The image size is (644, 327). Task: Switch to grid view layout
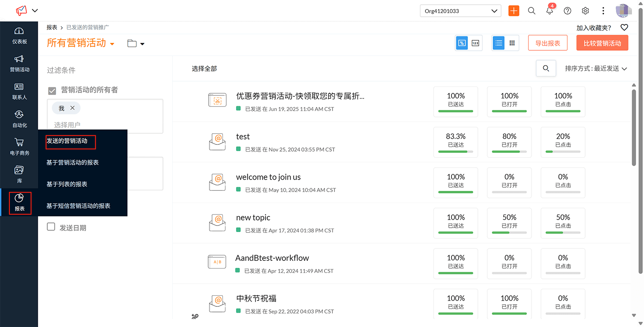(x=512, y=43)
